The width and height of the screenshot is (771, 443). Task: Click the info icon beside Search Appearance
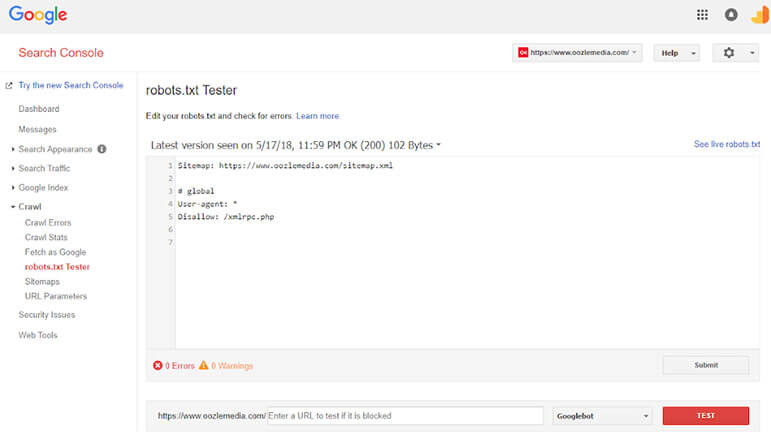[102, 149]
